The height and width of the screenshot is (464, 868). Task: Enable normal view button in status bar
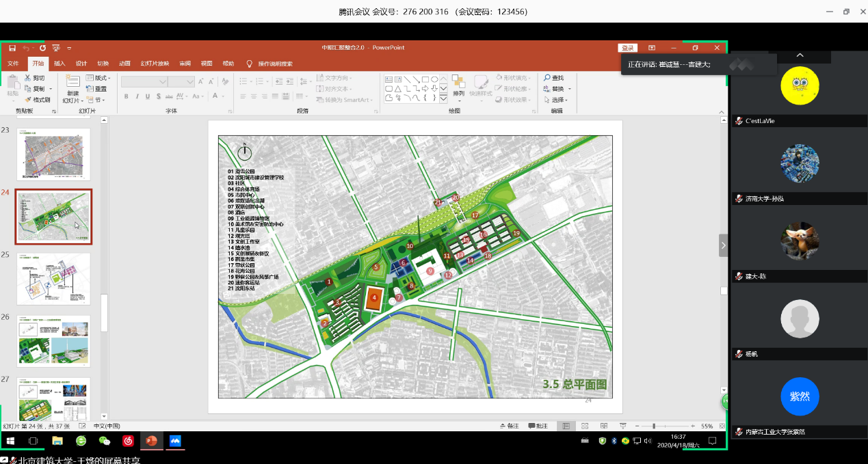(566, 426)
